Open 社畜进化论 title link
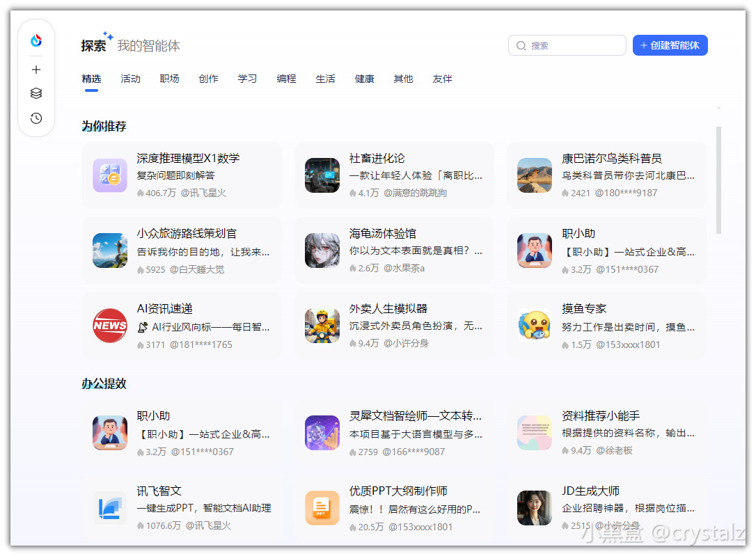The image size is (756, 556). (x=377, y=159)
